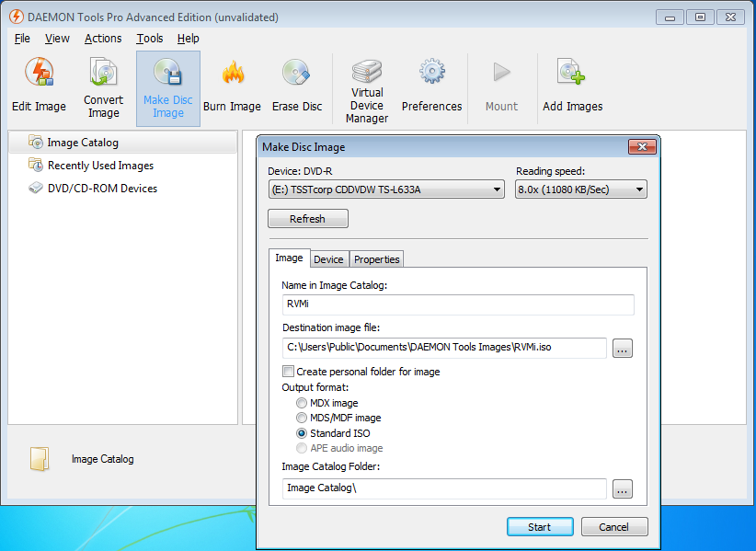Switch to the Properties tab
Viewport: 756px width, 551px height.
point(376,259)
